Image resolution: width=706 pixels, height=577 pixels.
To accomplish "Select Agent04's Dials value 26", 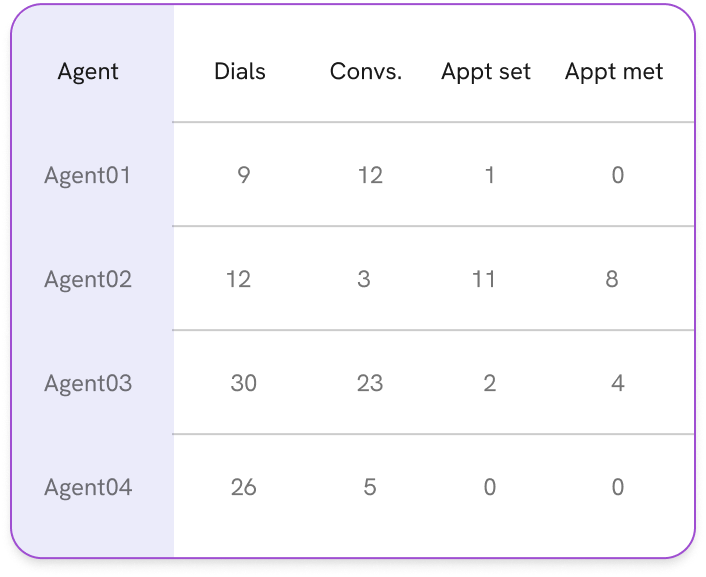I will click(243, 488).
